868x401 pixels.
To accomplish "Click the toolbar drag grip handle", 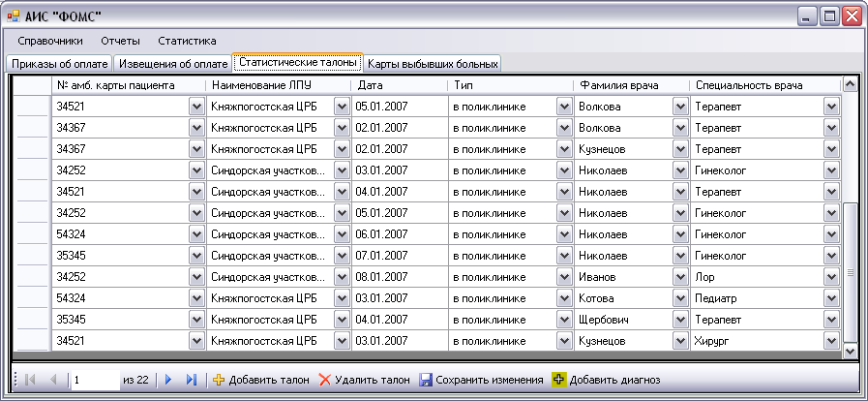I will (x=15, y=380).
